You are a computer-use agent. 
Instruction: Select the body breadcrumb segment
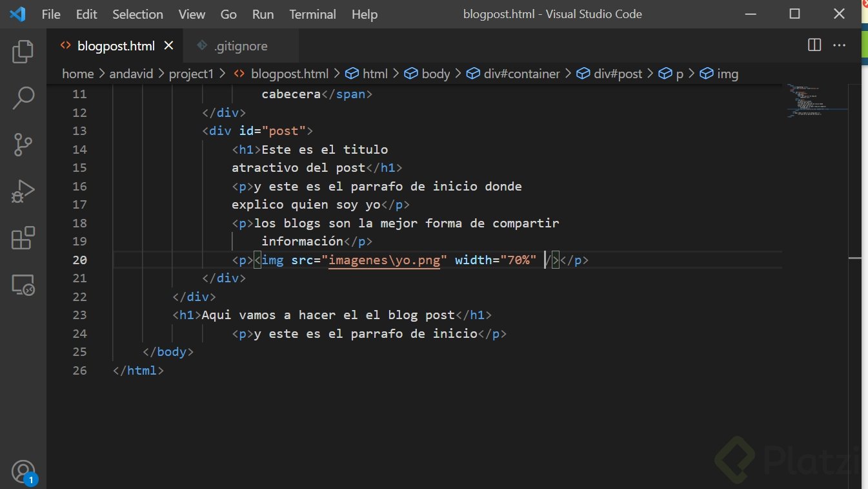tap(427, 74)
